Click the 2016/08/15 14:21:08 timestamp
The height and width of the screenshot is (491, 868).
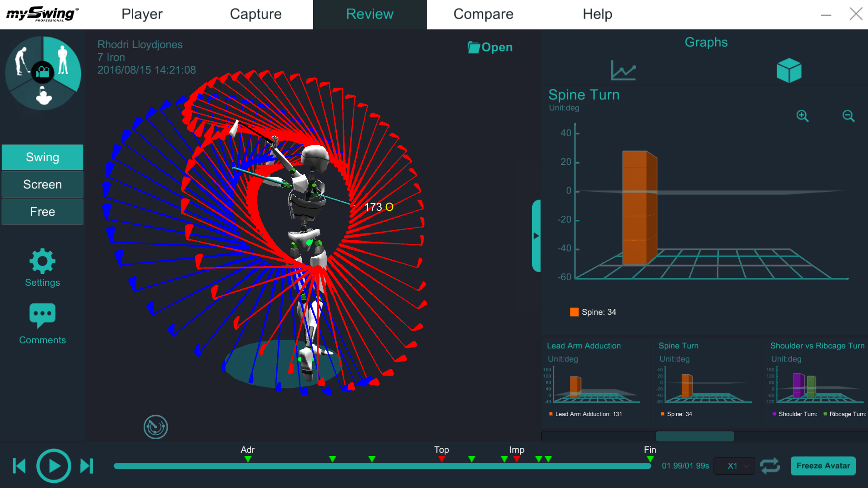coord(147,70)
